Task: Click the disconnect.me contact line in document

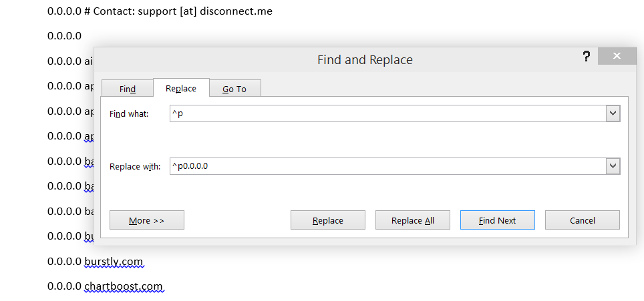Action: [160, 11]
